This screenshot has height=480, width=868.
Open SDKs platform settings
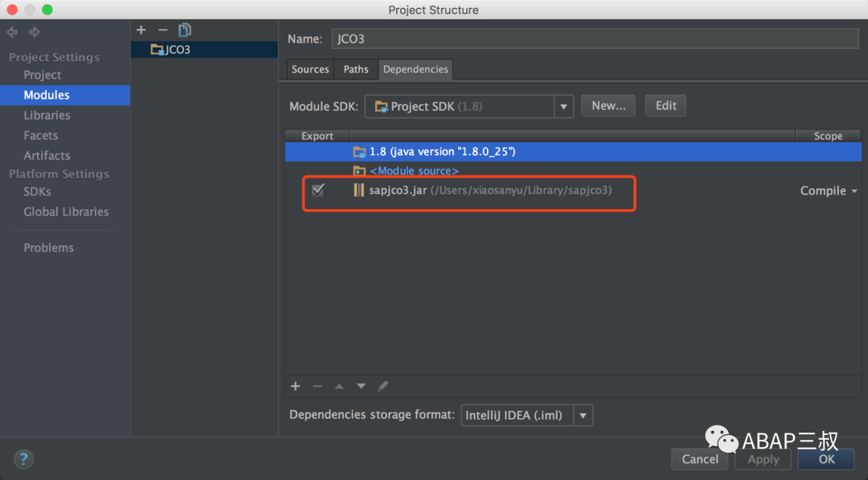click(x=37, y=191)
